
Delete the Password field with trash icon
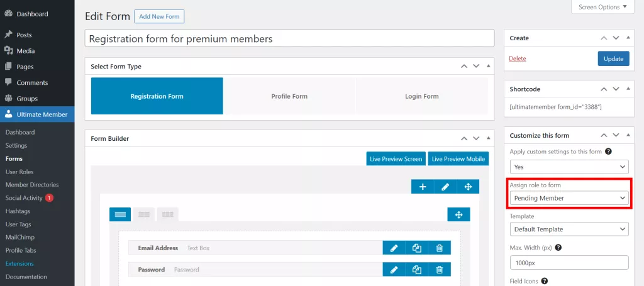click(x=440, y=270)
